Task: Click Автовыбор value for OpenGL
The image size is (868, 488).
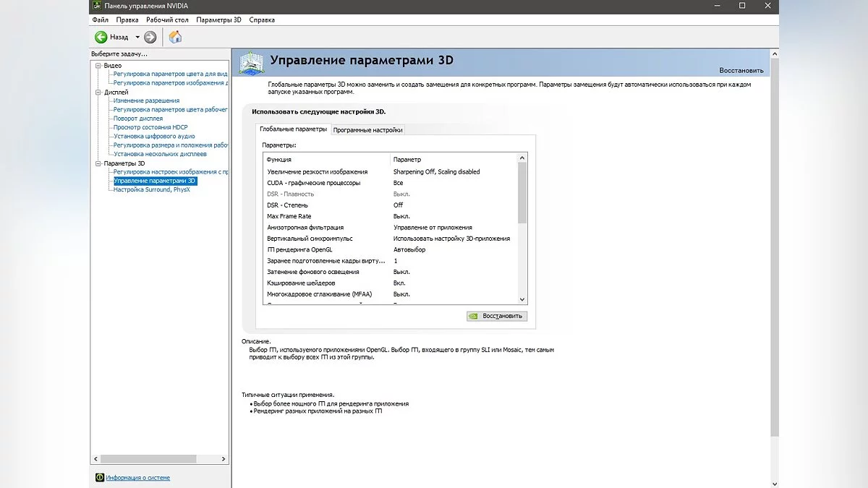Action: [x=409, y=249]
